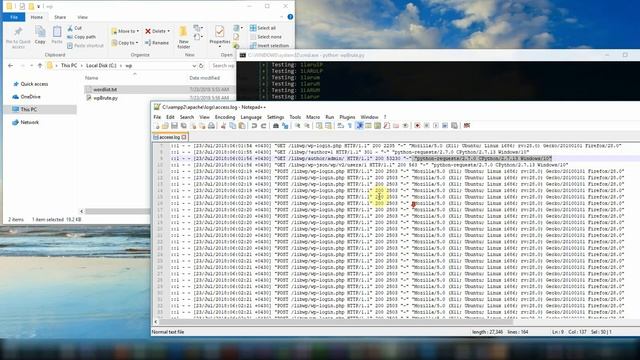This screenshot has height=360, width=640.
Task: Select wpBrute.py in the Explorer file list
Action: tap(105, 98)
